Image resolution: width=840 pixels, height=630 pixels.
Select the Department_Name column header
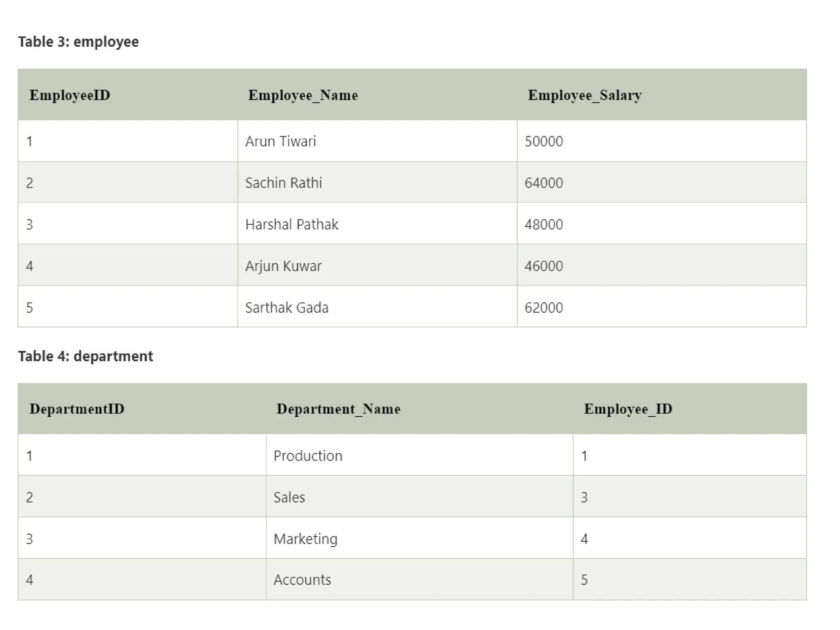338,409
